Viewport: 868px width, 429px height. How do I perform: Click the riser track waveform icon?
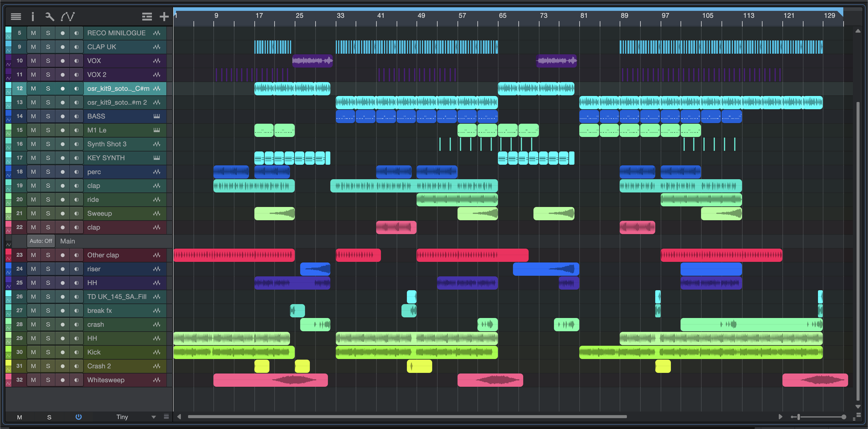[157, 269]
